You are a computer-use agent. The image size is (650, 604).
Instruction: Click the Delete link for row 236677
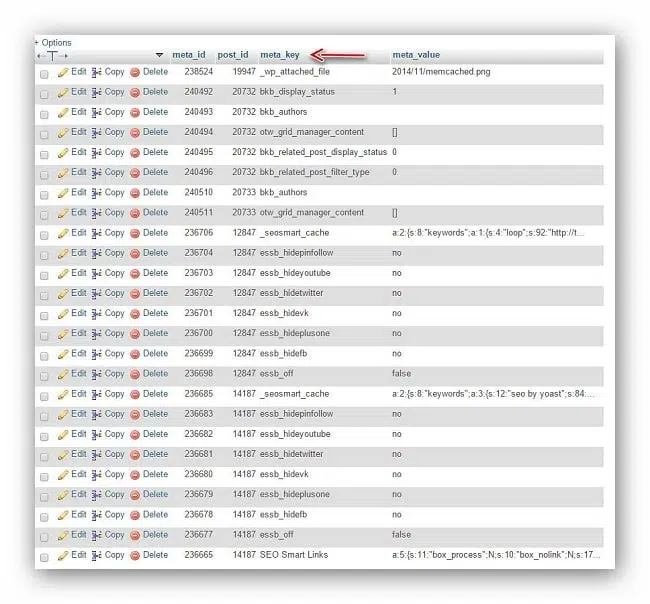click(x=155, y=535)
